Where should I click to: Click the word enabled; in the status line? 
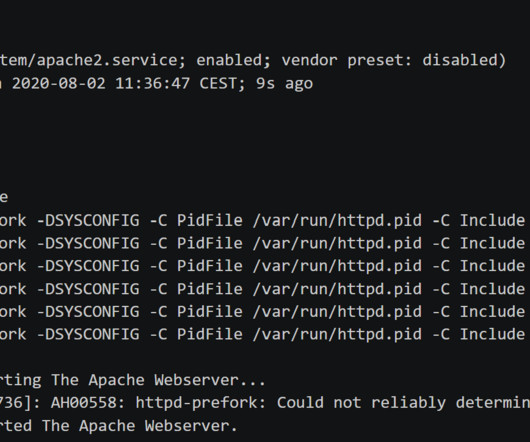[x=234, y=60]
